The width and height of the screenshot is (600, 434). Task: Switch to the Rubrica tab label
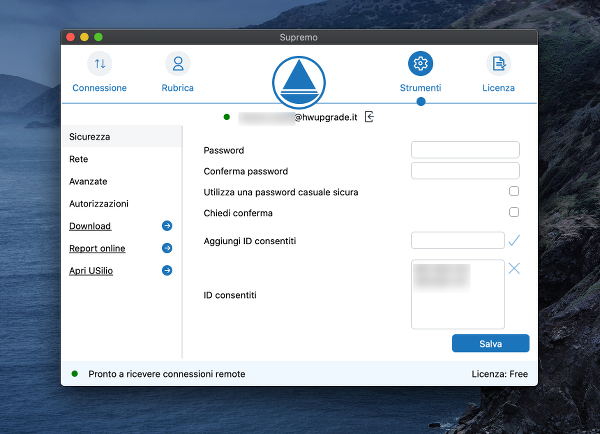[x=178, y=88]
